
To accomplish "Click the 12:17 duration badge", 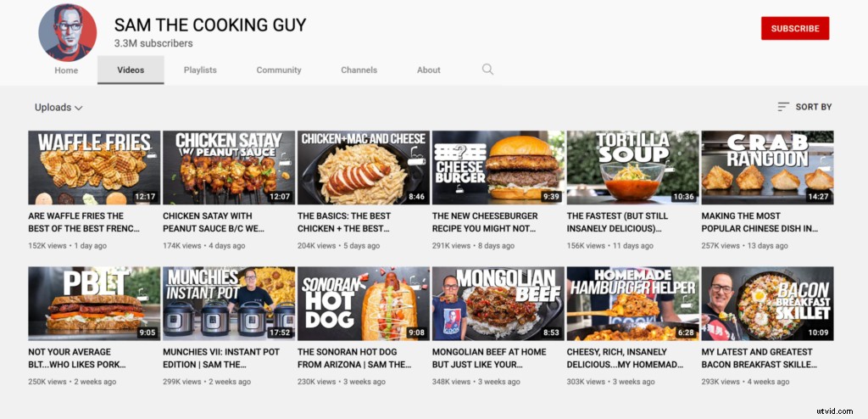I will (x=146, y=197).
